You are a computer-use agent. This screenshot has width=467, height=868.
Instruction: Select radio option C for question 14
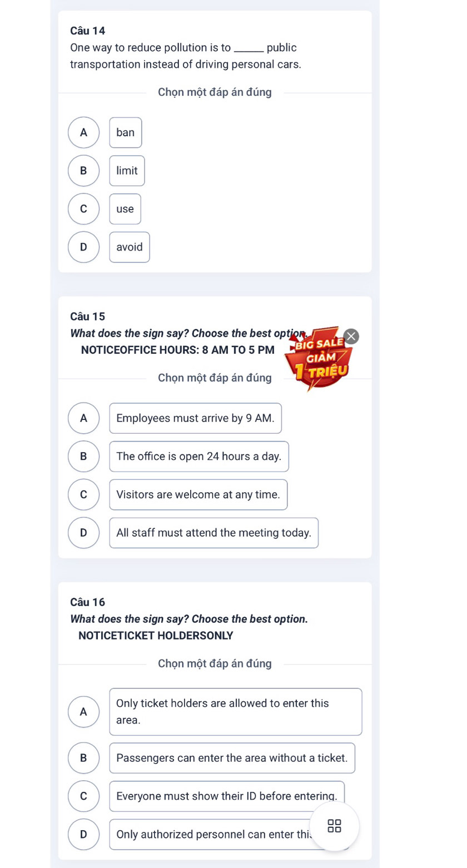click(x=83, y=209)
